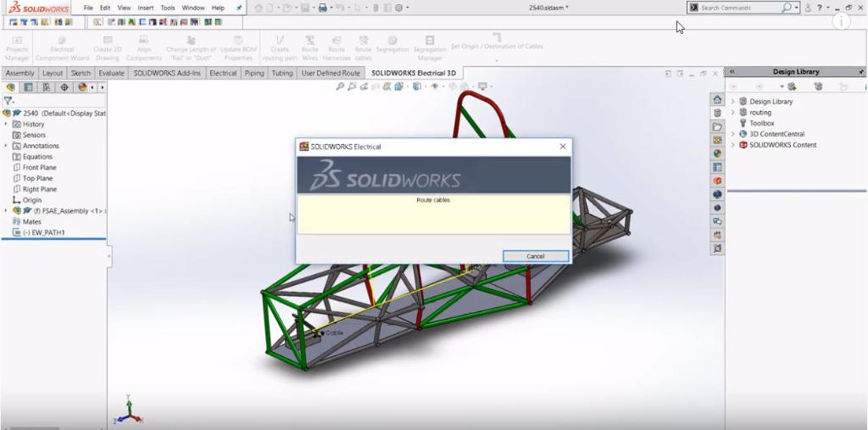
Task: Open the View menu
Action: coord(124,8)
